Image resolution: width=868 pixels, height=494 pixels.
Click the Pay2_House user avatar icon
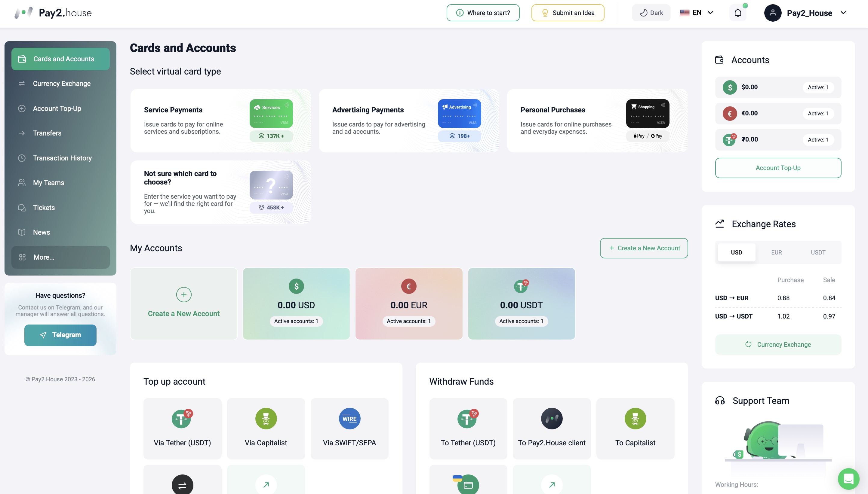[x=773, y=13]
